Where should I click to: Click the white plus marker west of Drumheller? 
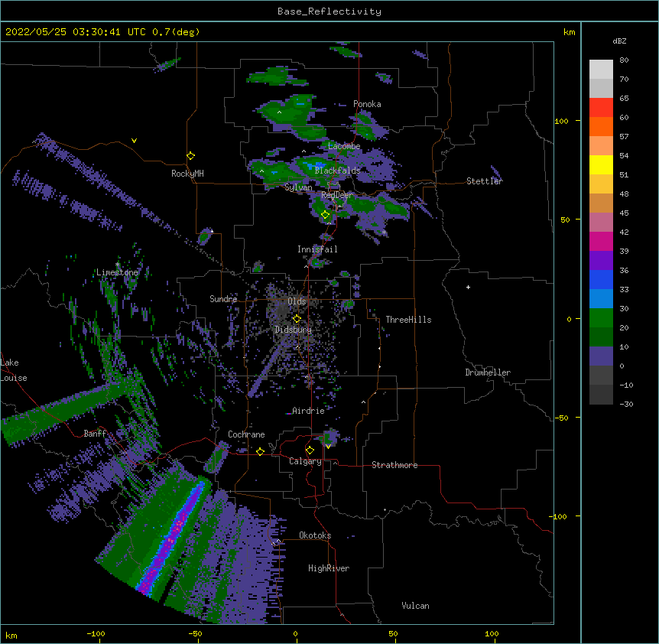coord(468,287)
